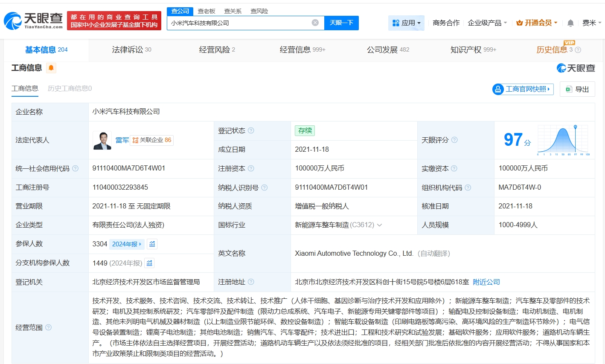Image resolution: width=605 pixels, height=364 pixels.
Task: Expand the 企业级产品 dropdown
Action: 487,23
